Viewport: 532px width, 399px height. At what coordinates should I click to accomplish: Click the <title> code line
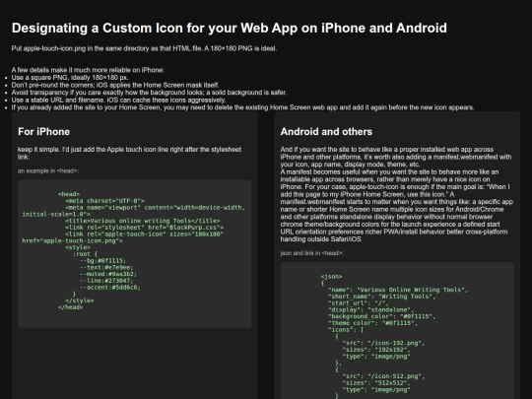[143, 221]
